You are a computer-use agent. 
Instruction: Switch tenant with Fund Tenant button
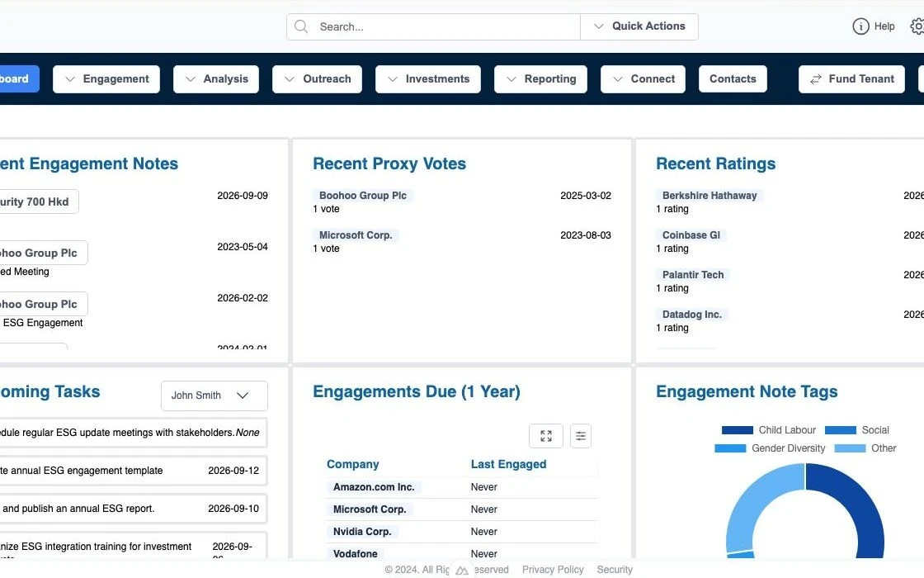click(851, 79)
